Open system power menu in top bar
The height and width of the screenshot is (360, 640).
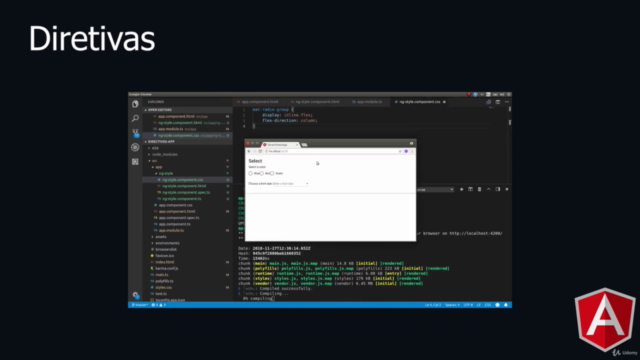pos(508,94)
